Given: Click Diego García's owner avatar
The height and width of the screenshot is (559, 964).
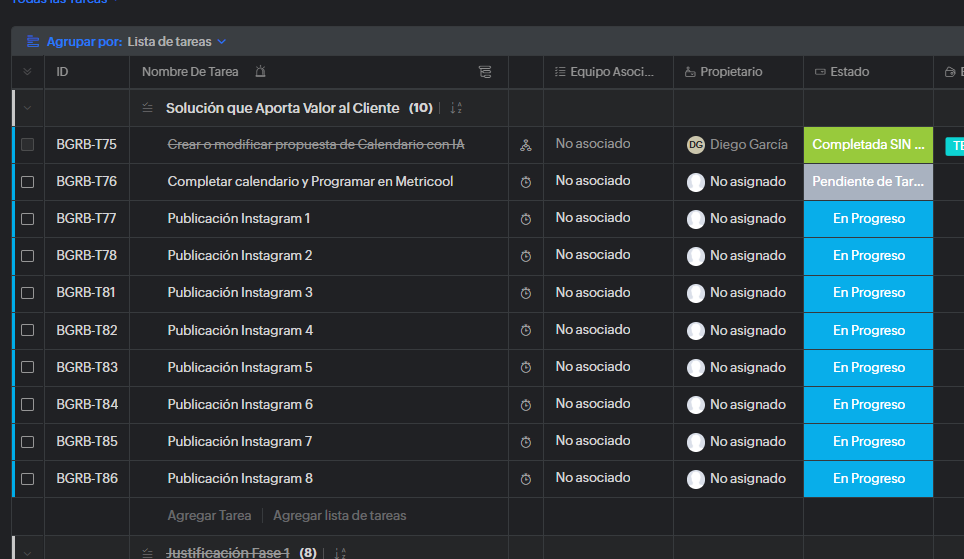Looking at the screenshot, I should pyautogui.click(x=696, y=145).
